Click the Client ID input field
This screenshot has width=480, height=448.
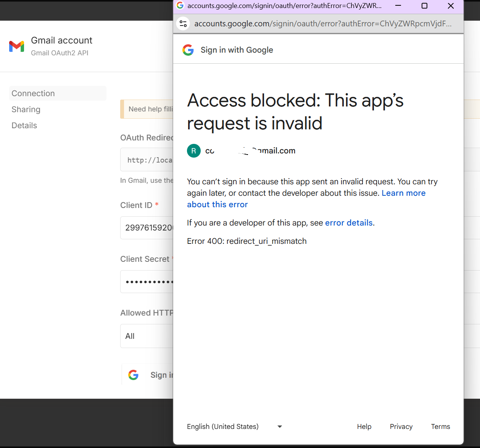click(147, 228)
